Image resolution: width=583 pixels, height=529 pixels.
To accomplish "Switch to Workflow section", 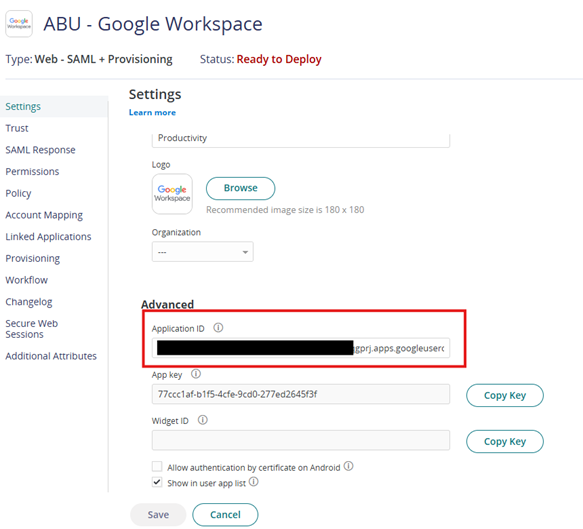I will point(26,280).
